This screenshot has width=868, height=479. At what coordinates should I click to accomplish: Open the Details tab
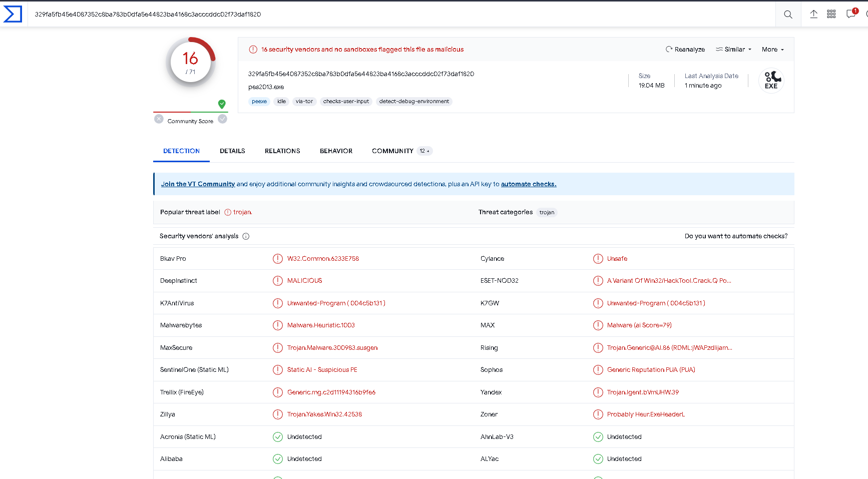(x=232, y=151)
